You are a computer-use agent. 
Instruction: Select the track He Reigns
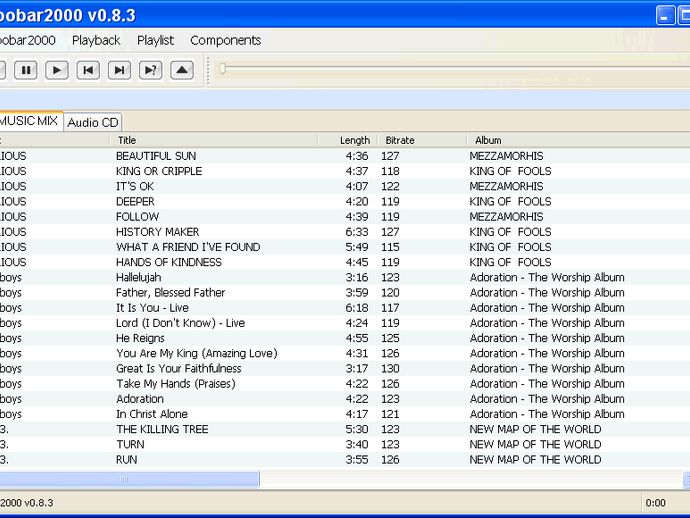pos(140,338)
